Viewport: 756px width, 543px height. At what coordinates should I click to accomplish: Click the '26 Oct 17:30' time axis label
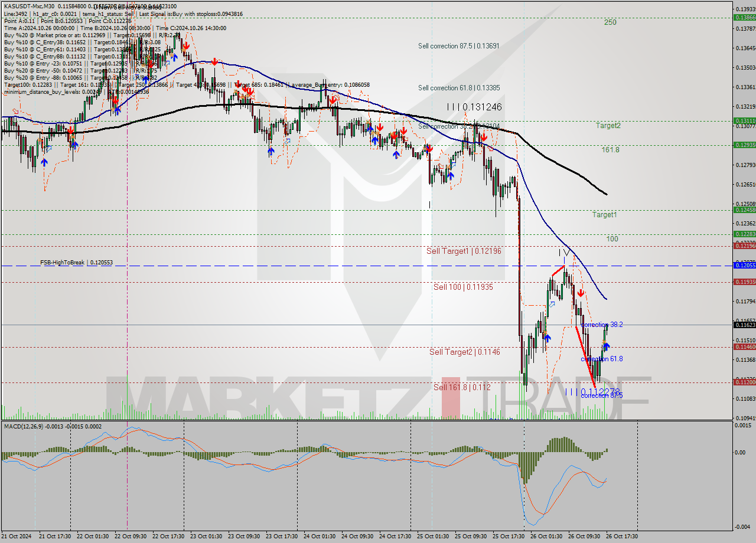(x=623, y=536)
